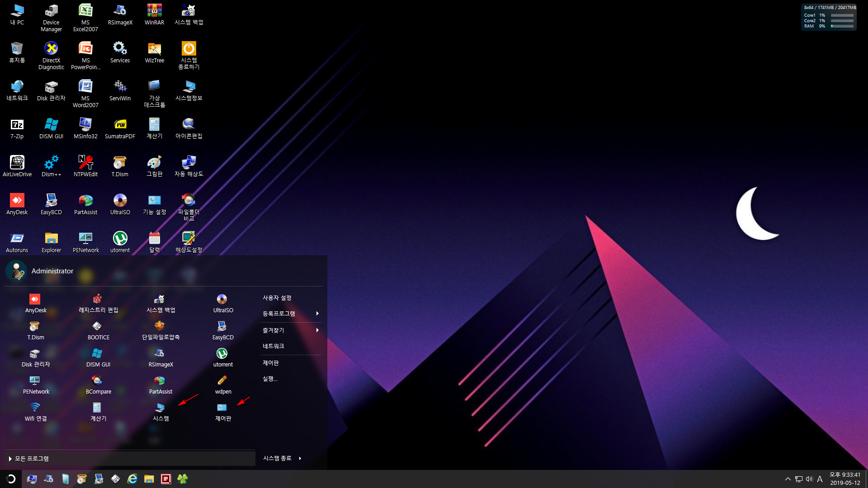Launch wdpen from the start menu
The image size is (868, 488).
tap(223, 385)
